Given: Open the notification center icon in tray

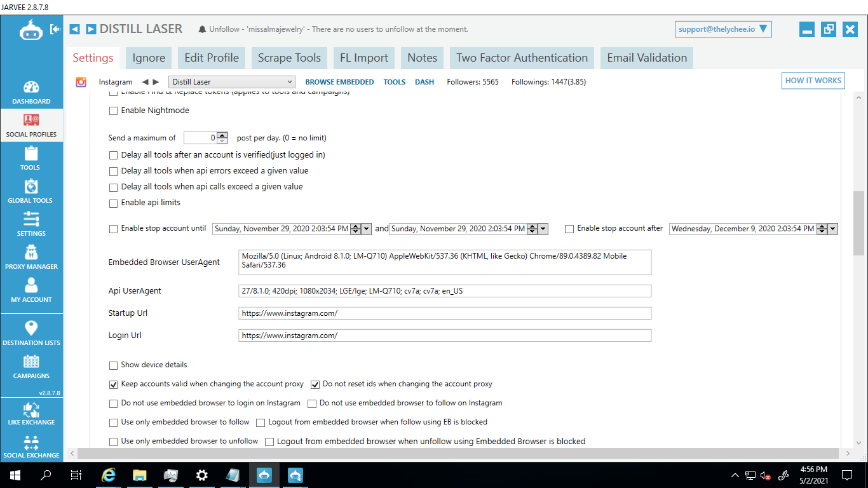Looking at the screenshot, I should [x=847, y=475].
